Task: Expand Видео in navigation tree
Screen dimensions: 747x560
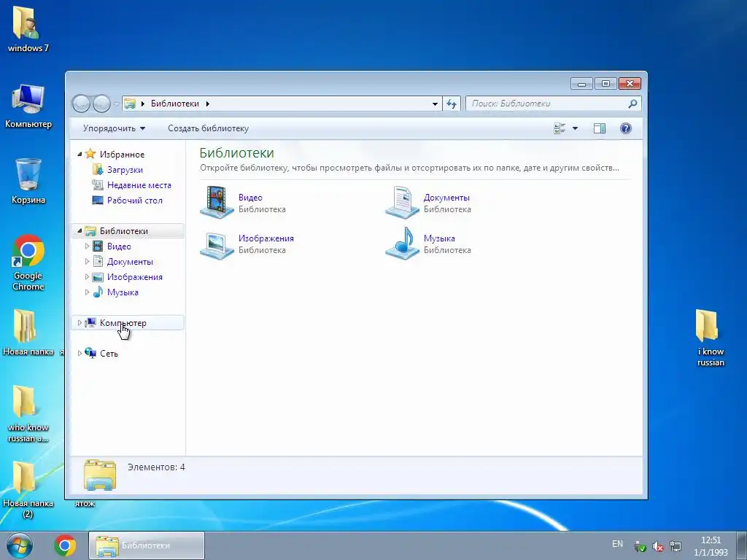Action: (88, 246)
